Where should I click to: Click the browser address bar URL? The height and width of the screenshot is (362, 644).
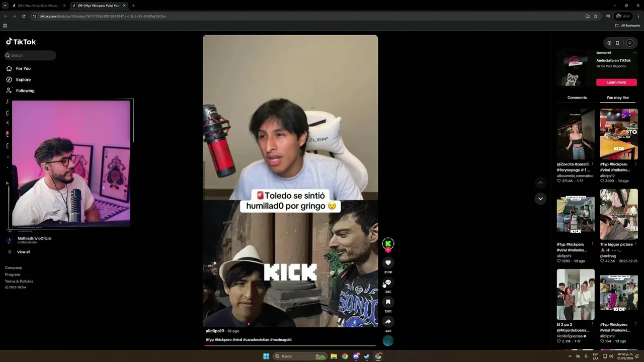pyautogui.click(x=103, y=16)
